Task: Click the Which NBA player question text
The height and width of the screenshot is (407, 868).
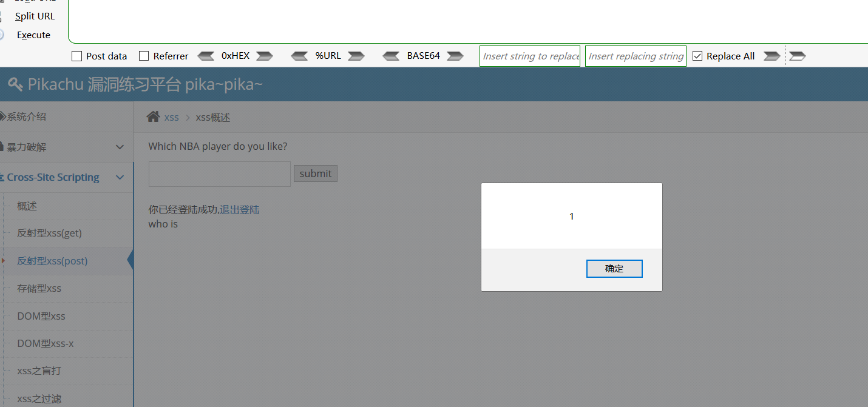Action: point(218,146)
